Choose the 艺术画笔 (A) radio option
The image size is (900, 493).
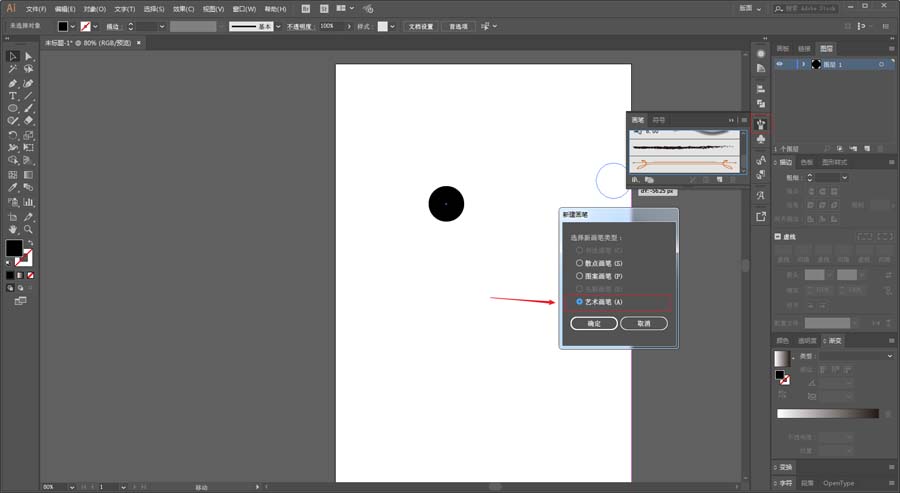pos(599,302)
